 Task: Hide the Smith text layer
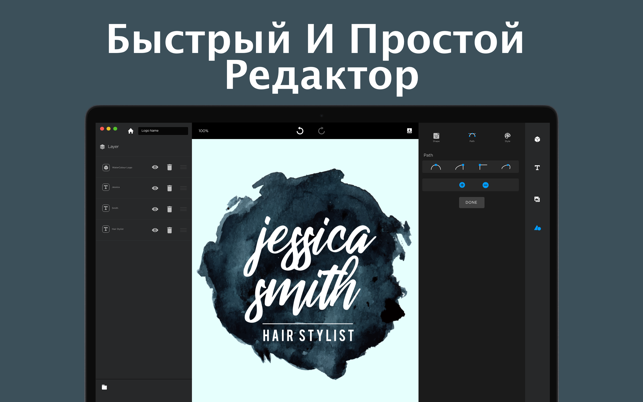click(155, 209)
